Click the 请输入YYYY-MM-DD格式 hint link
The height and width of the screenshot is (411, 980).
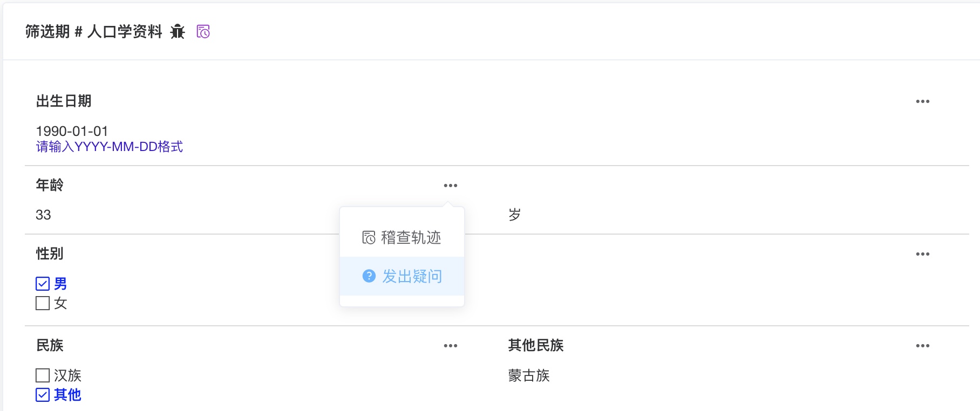[109, 146]
